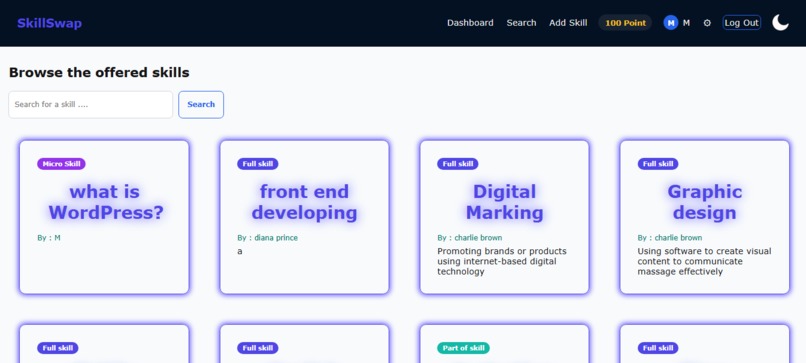This screenshot has height=363, width=806.
Task: Click 'By : charlie brown' on Digital Marking card
Action: pos(470,238)
